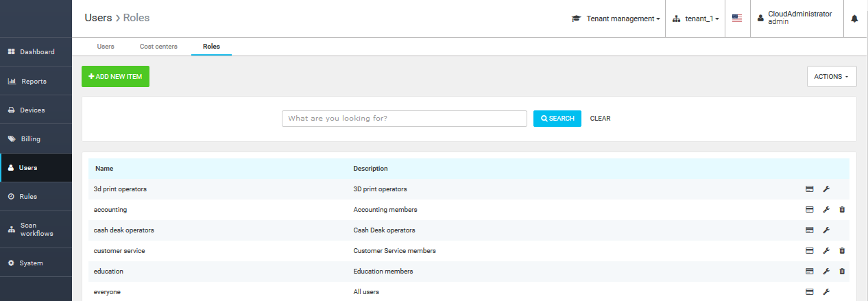Viewport: 868px width, 301px height.
Task: Switch to the Users tab
Action: [106, 47]
